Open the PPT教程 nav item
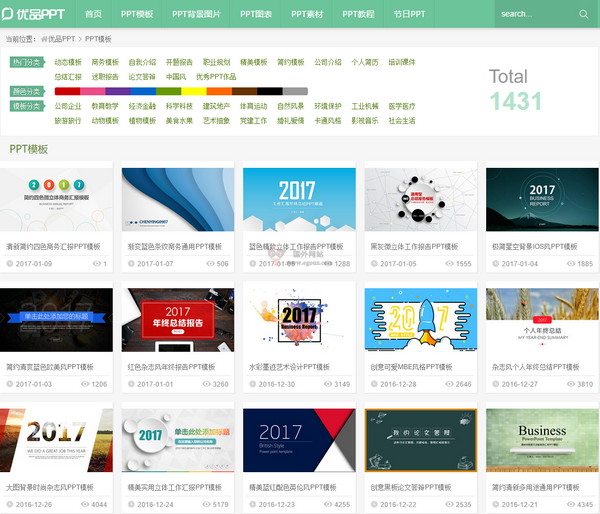The height and width of the screenshot is (514, 600). (358, 14)
